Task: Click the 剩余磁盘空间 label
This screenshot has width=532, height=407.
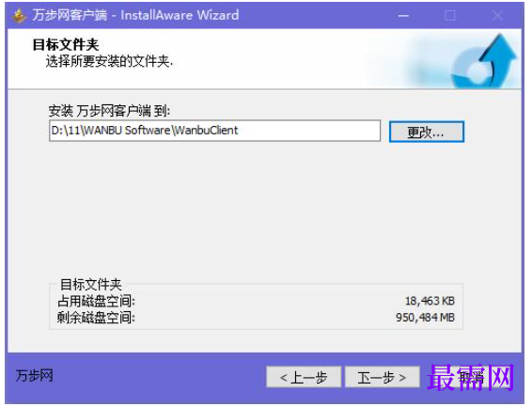Action: 97,318
